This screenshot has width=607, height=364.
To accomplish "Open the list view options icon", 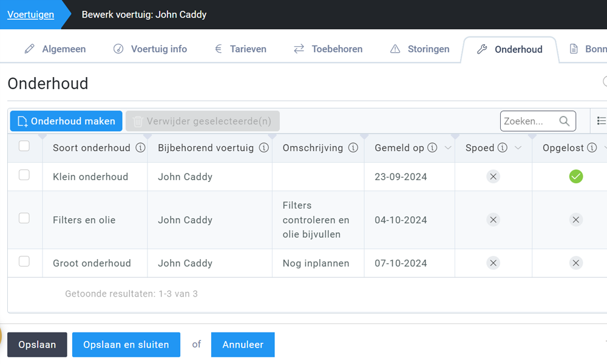I will click(x=601, y=121).
